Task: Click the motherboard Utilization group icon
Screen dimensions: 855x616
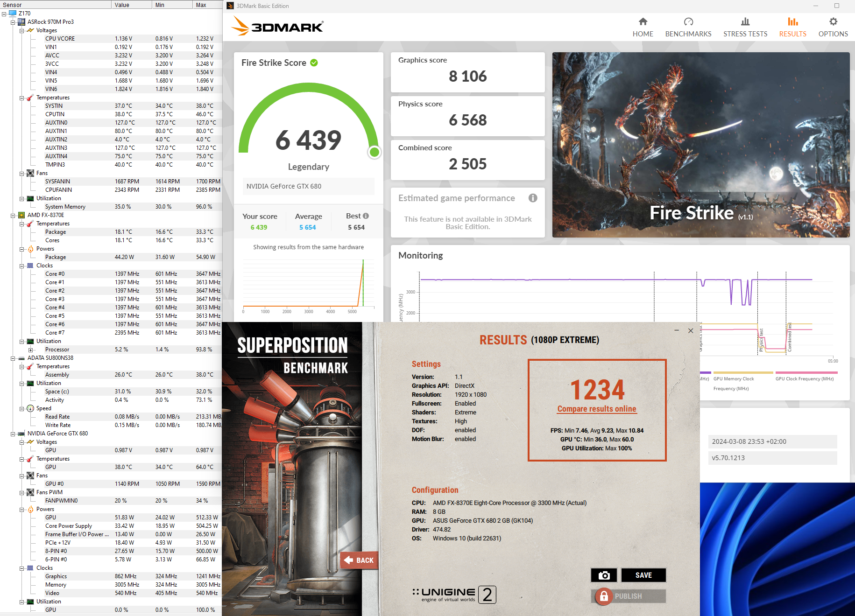Action: 30,198
